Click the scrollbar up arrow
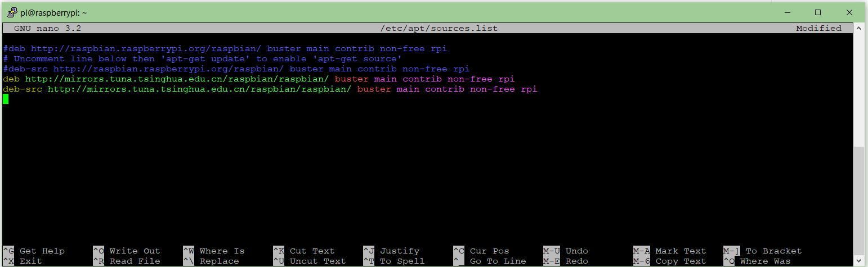868x267 pixels. pos(859,28)
